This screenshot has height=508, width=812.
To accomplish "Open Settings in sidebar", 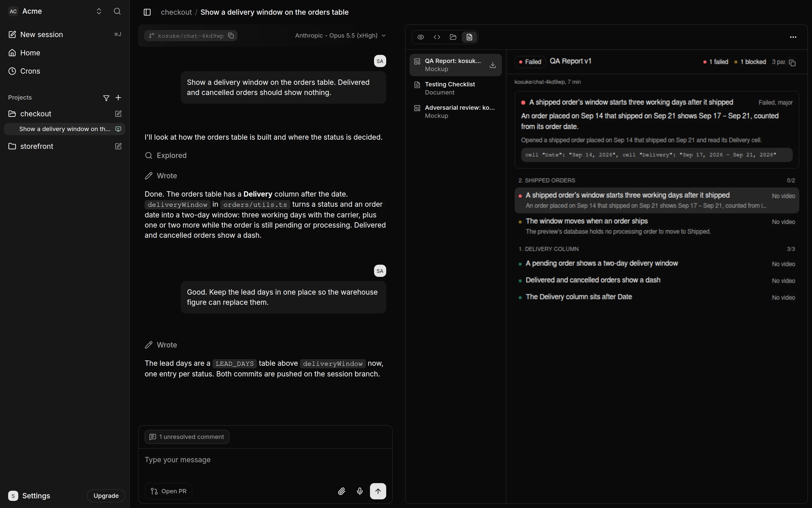I will coord(29,496).
